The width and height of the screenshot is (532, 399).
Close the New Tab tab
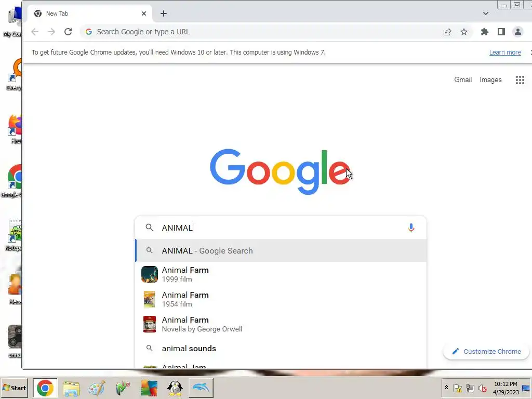pos(144,14)
